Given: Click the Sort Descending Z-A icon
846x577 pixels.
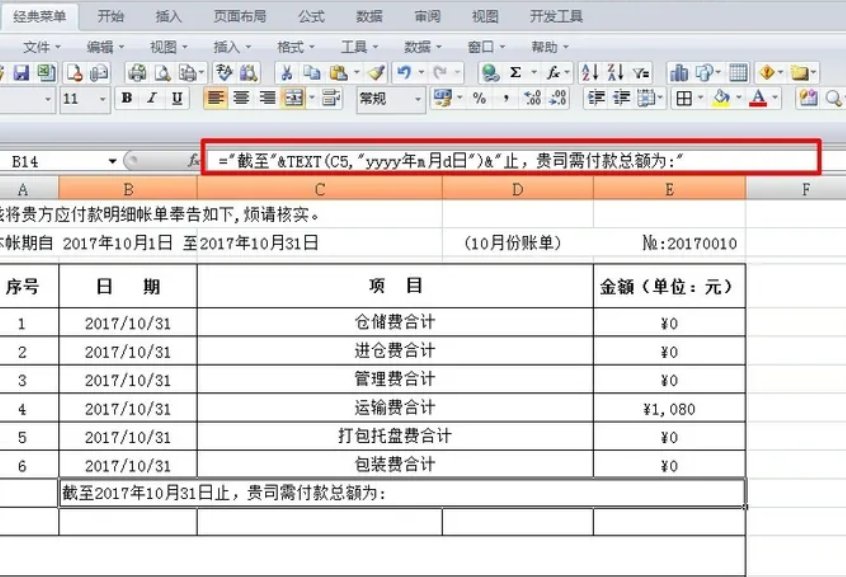Looking at the screenshot, I should [616, 72].
